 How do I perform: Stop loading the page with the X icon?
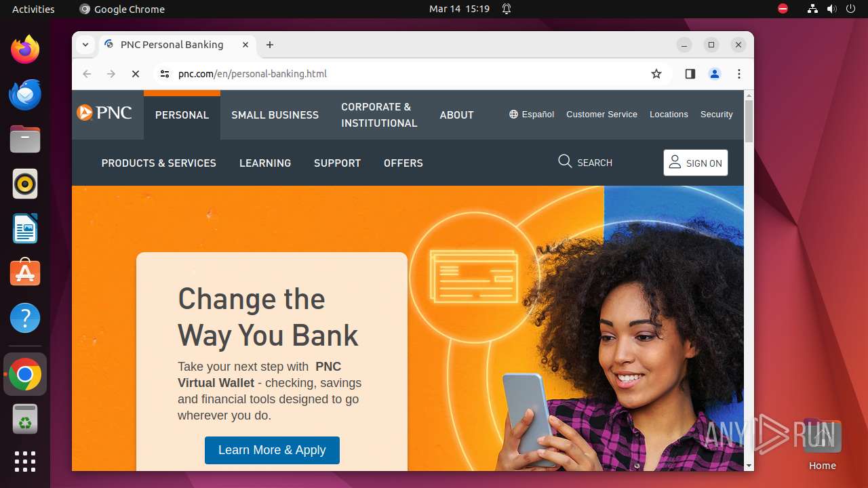click(x=136, y=74)
